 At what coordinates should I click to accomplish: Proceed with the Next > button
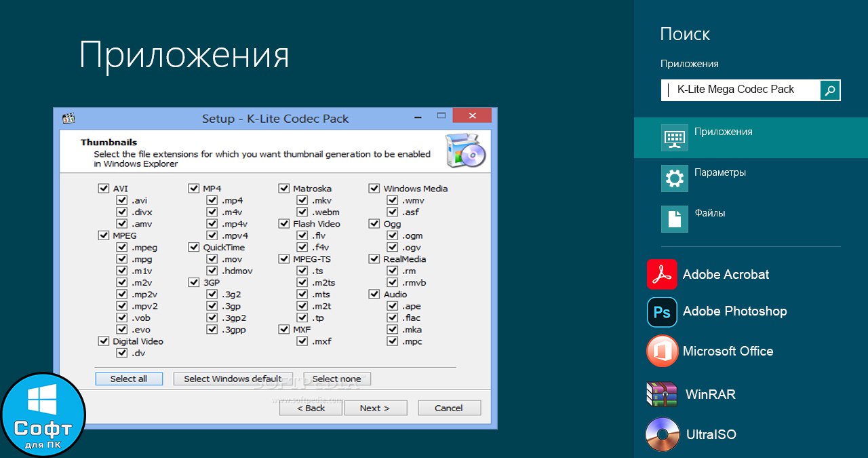(x=375, y=408)
